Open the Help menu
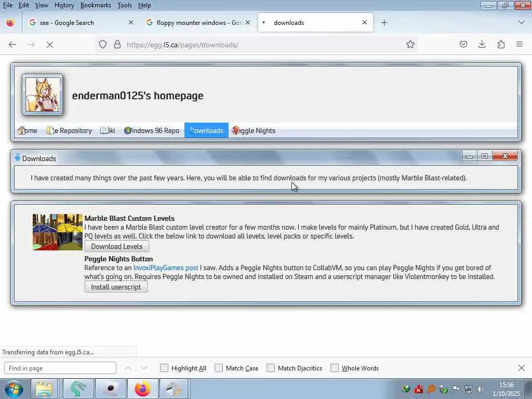The width and height of the screenshot is (532, 399). point(144,5)
